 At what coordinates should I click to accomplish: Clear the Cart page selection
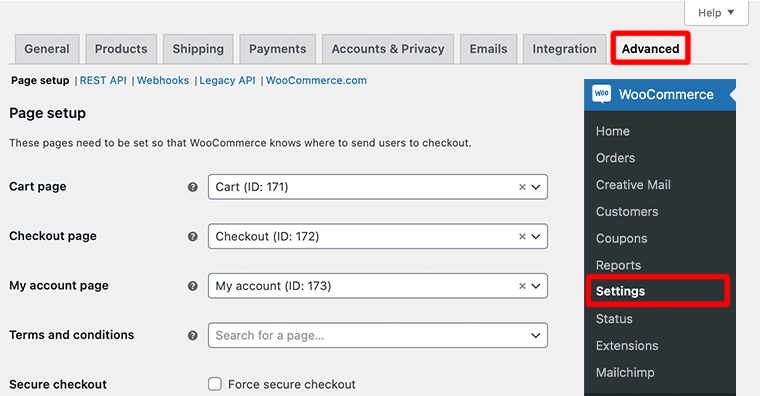[x=522, y=187]
